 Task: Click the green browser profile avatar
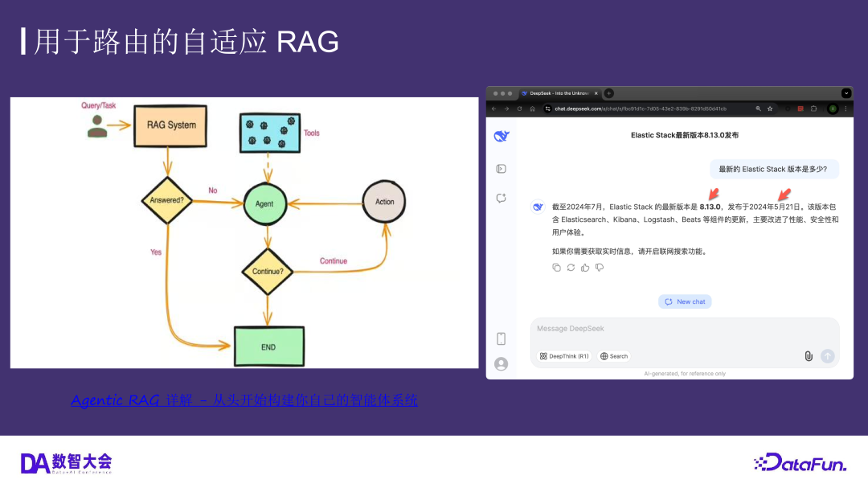coord(833,109)
